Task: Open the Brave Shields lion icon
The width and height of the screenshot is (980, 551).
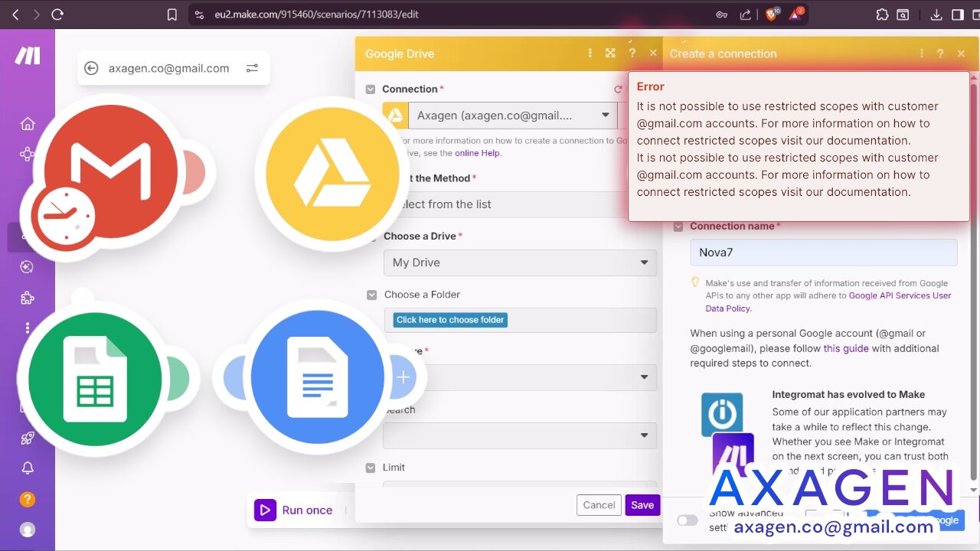Action: [x=771, y=15]
